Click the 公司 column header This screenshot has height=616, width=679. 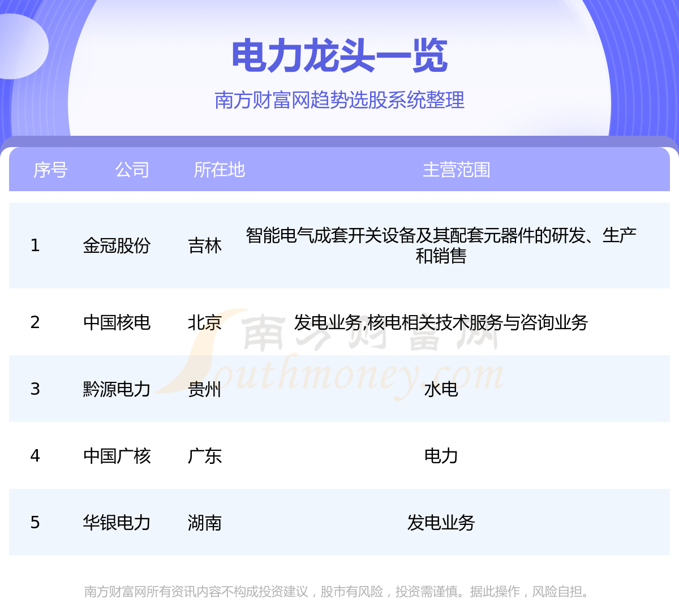pyautogui.click(x=132, y=170)
